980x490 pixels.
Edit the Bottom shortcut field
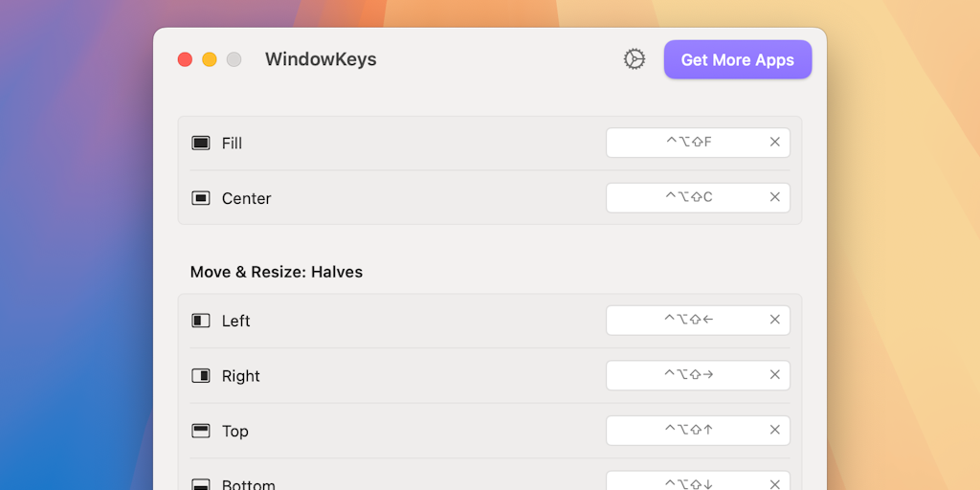click(698, 480)
